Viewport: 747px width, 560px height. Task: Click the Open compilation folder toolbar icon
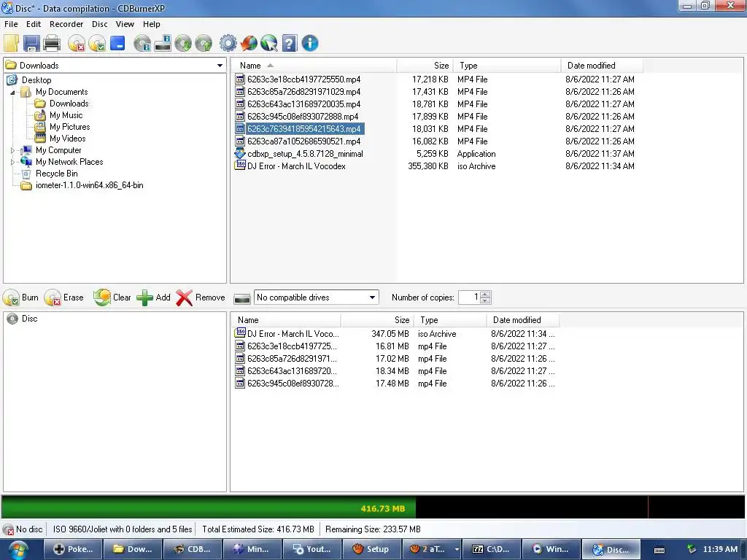[11, 43]
